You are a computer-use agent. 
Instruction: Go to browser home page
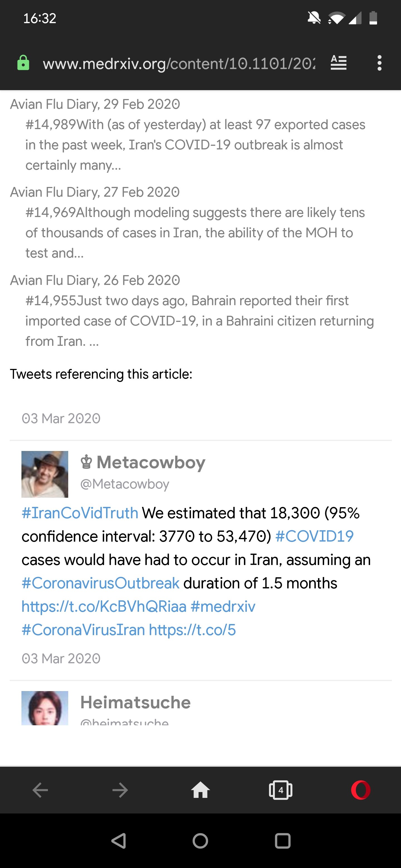[x=200, y=790]
